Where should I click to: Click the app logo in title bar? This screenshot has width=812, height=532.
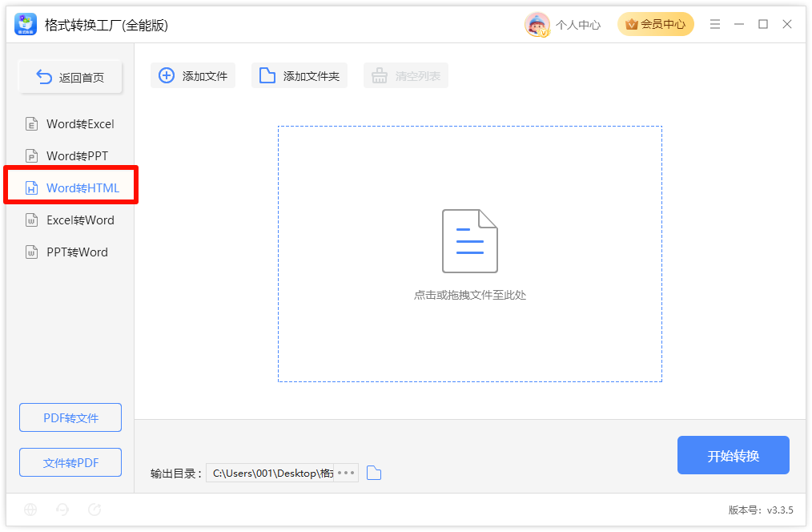(x=26, y=24)
